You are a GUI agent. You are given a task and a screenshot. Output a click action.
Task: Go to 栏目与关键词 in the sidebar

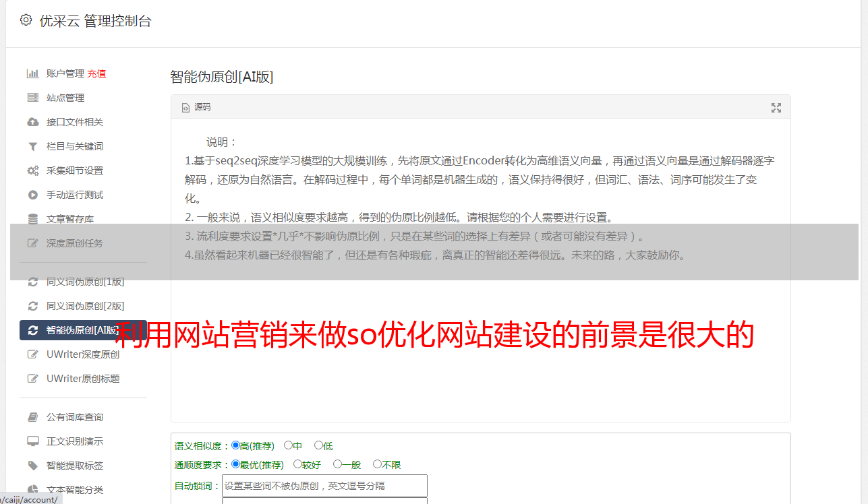pyautogui.click(x=75, y=146)
